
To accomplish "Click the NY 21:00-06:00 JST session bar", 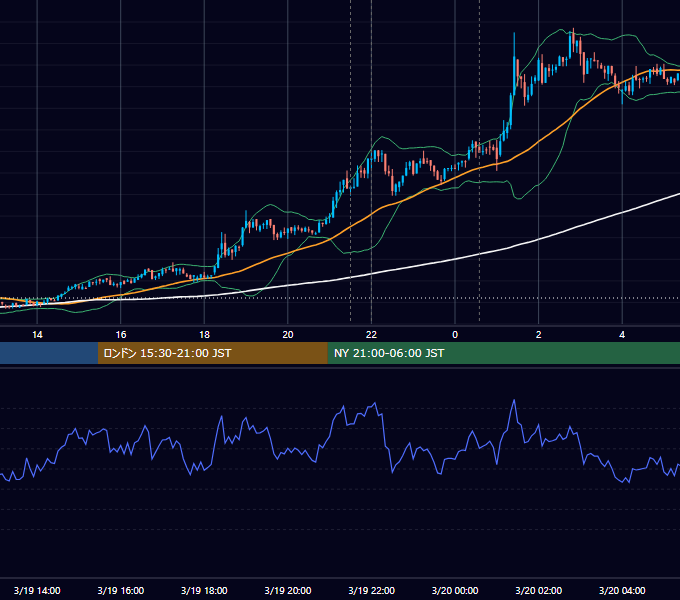I will pyautogui.click(x=503, y=353).
